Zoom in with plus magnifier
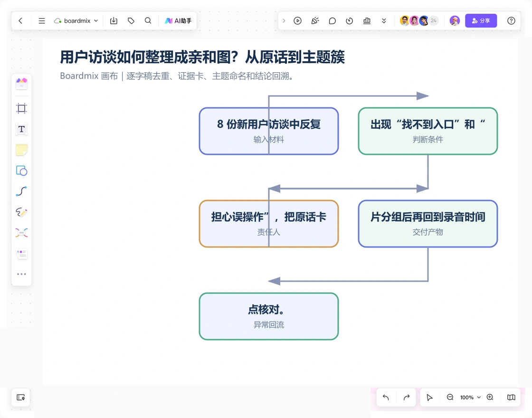Screen dimensions: 532x418 (490, 397)
